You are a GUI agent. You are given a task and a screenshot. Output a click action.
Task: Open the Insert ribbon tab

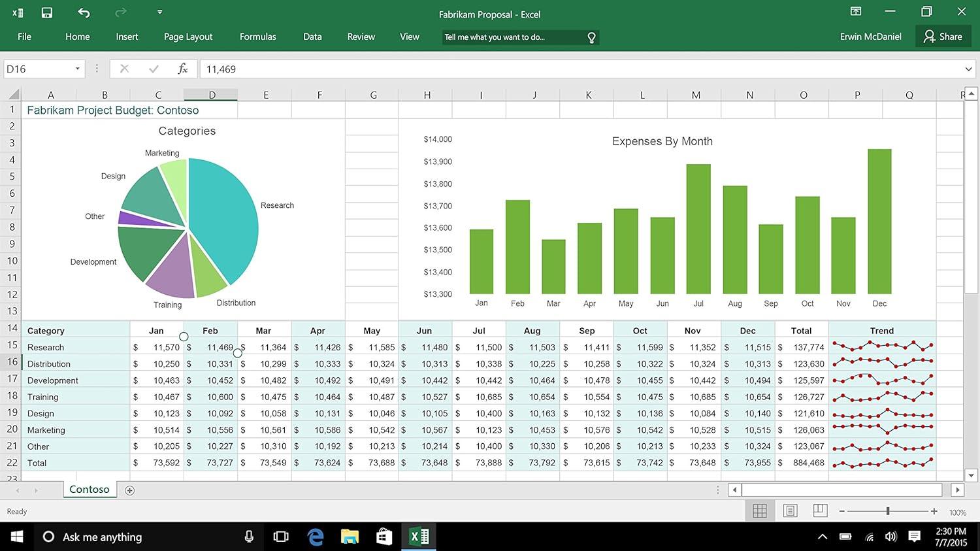point(127,37)
